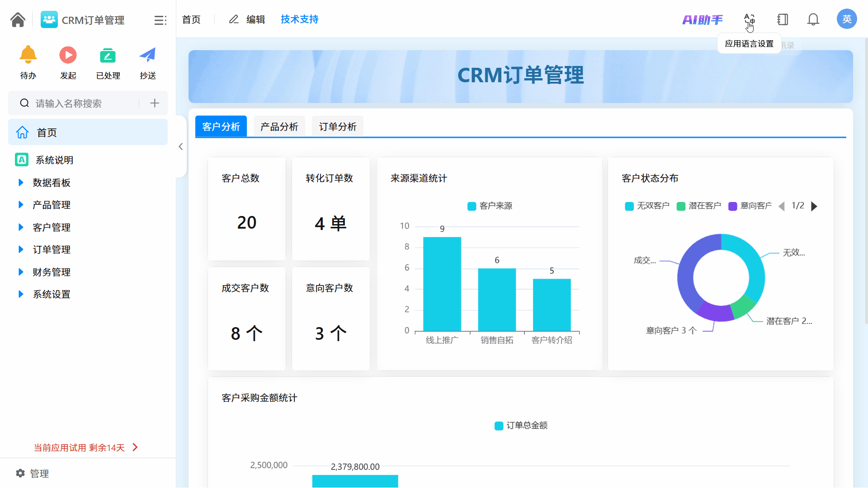
Task: Open AI助手 assistant
Action: [x=703, y=20]
